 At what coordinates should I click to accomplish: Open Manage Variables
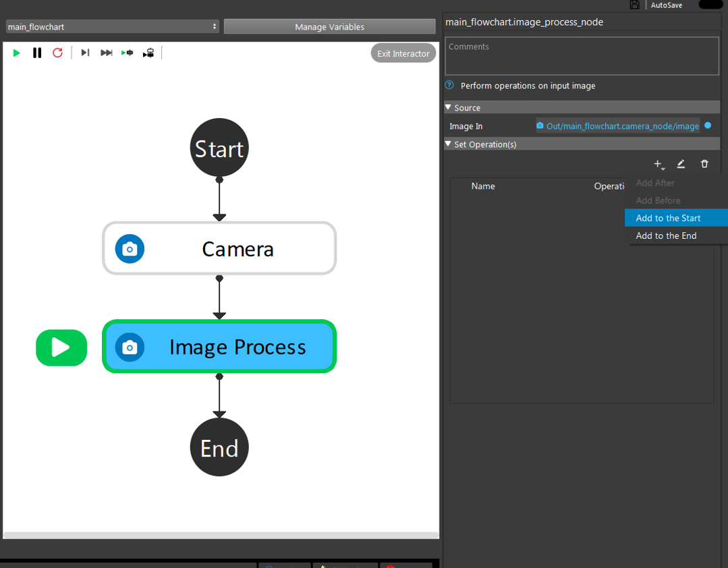coord(330,27)
